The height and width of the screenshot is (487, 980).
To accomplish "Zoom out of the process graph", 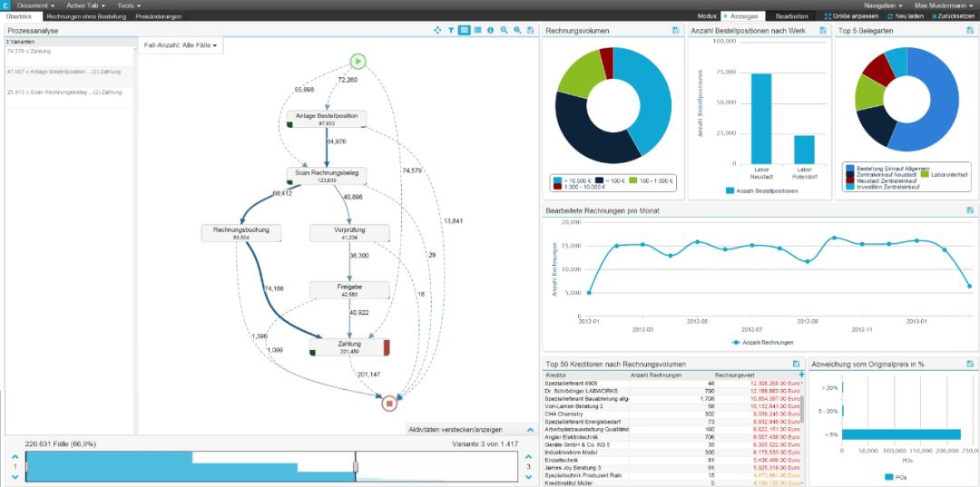I will coord(504,30).
